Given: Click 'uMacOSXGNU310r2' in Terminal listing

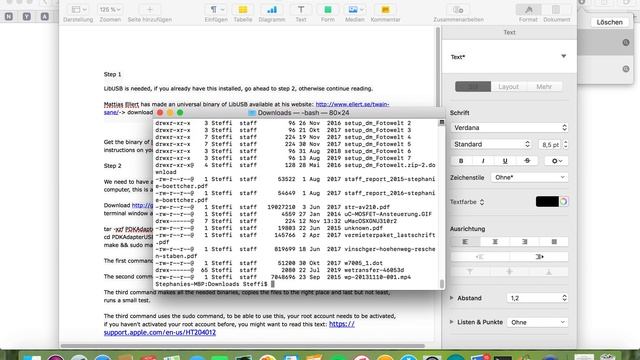Looking at the screenshot, I should [371, 221].
